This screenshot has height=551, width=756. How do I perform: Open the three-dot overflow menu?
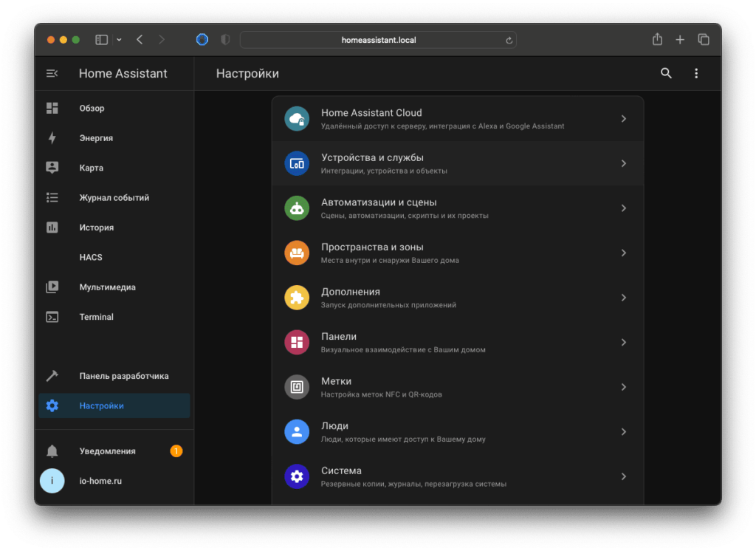(695, 73)
